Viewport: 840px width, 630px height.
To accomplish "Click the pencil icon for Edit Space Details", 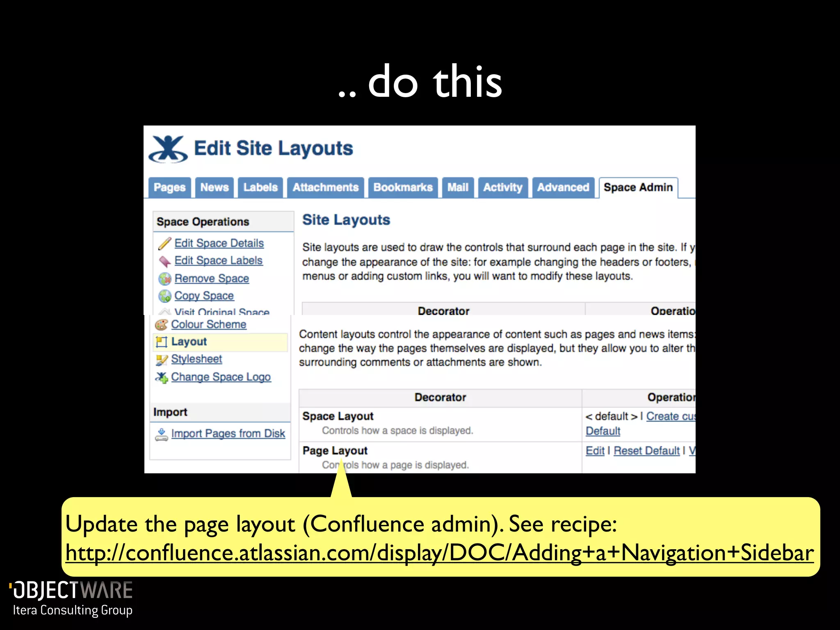I will tap(164, 243).
